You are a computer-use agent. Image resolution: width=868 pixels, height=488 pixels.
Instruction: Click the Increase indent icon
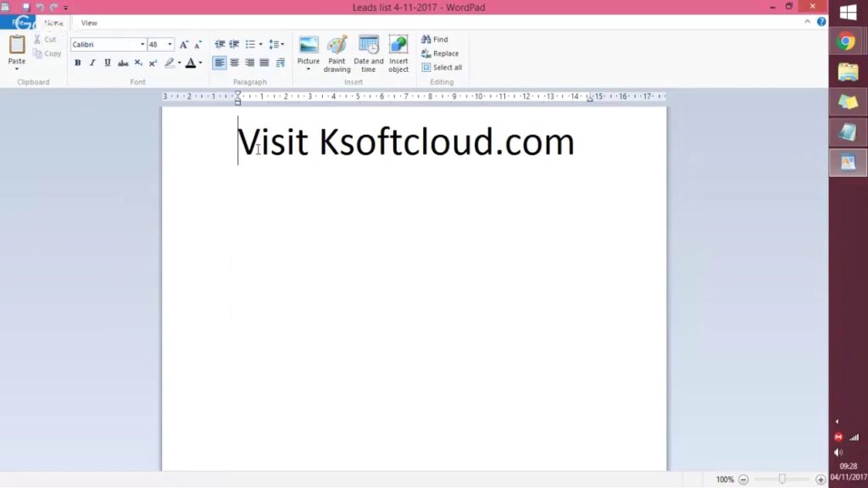[234, 44]
